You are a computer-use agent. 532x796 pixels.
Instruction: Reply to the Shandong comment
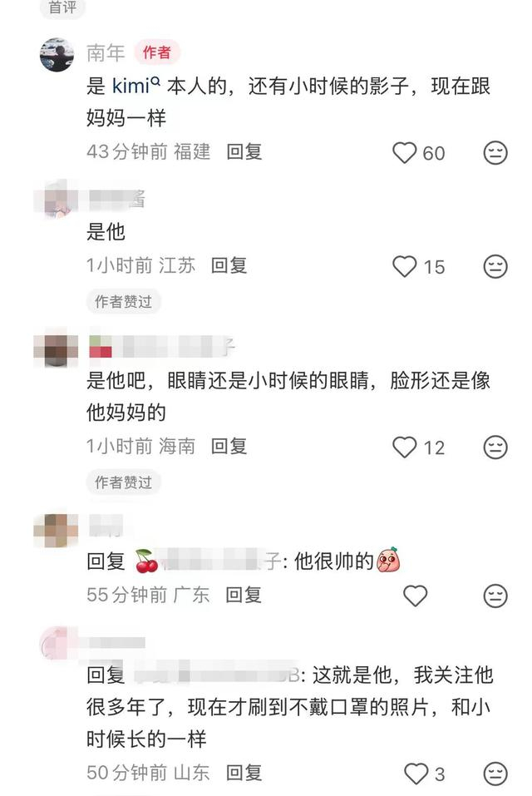244,773
